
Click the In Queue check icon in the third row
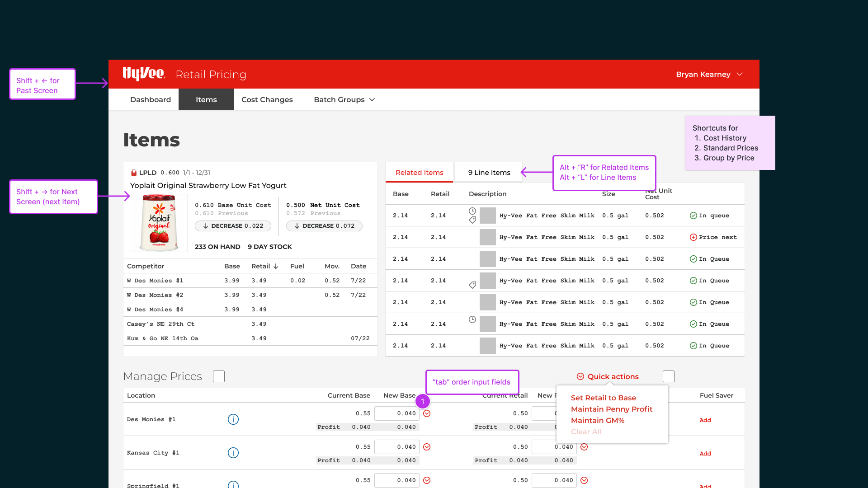693,259
